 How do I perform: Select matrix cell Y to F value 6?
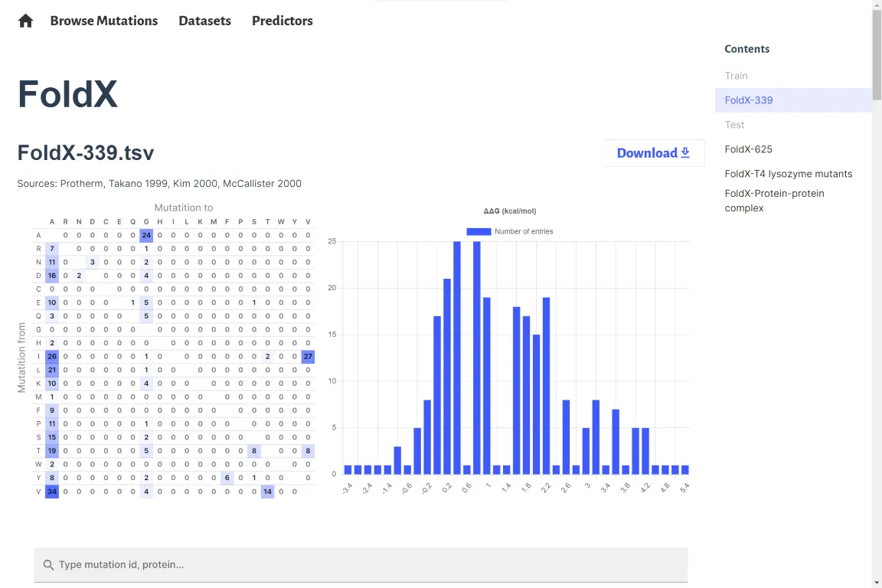[x=227, y=478]
